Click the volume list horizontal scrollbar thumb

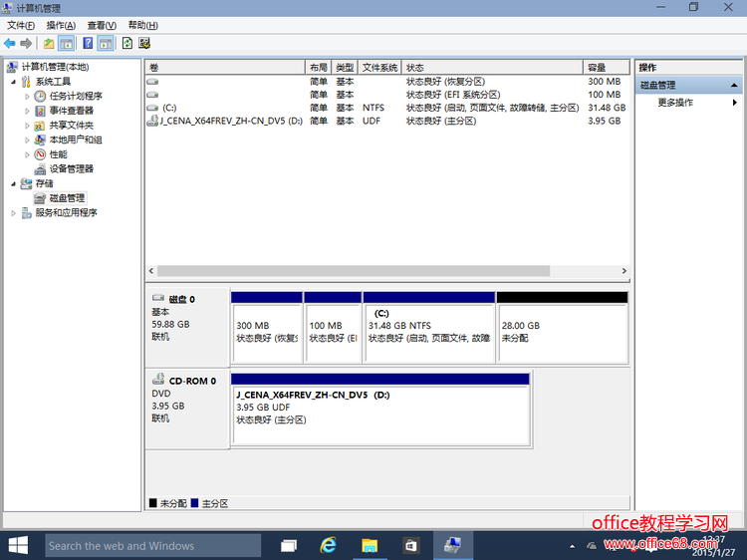(x=354, y=271)
